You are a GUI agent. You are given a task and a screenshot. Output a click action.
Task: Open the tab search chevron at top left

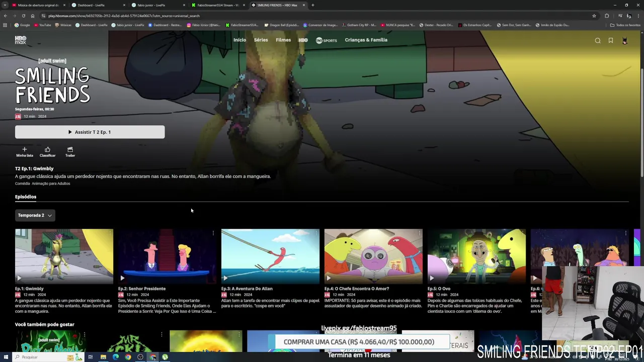[5, 5]
